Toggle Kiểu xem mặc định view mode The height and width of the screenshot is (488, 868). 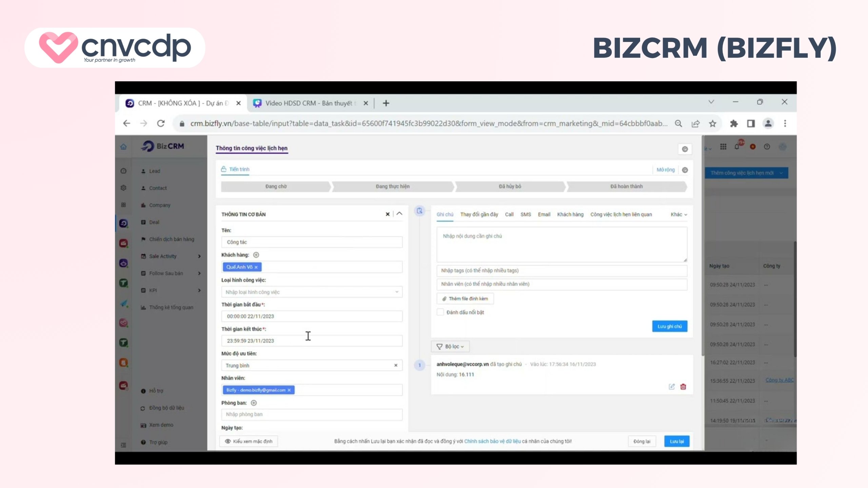point(249,441)
